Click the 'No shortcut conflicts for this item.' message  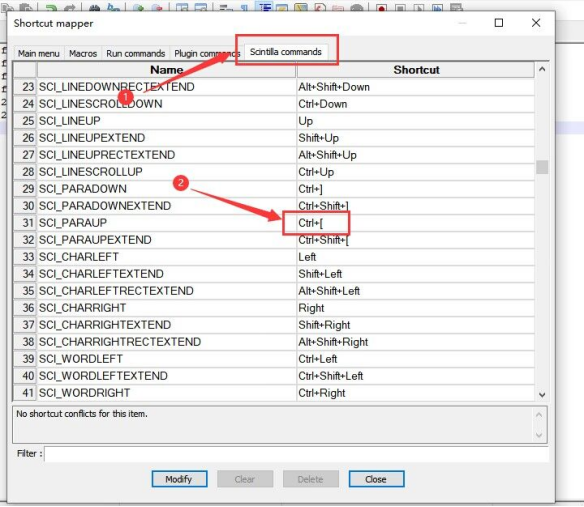pos(82,413)
